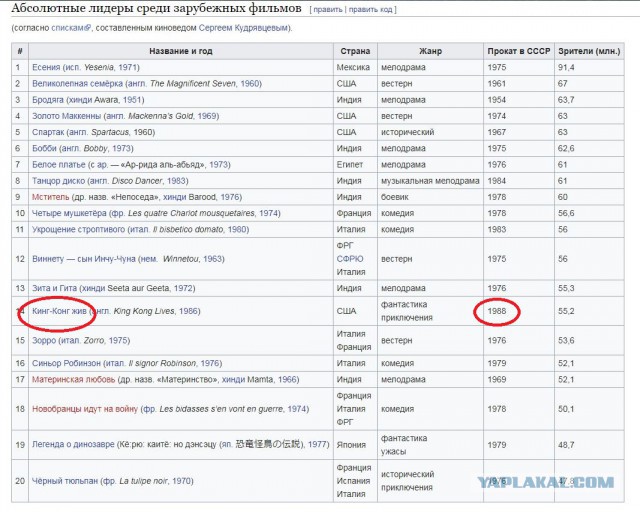Select the '53,6' viewers cell
The image size is (640, 512).
(x=589, y=341)
